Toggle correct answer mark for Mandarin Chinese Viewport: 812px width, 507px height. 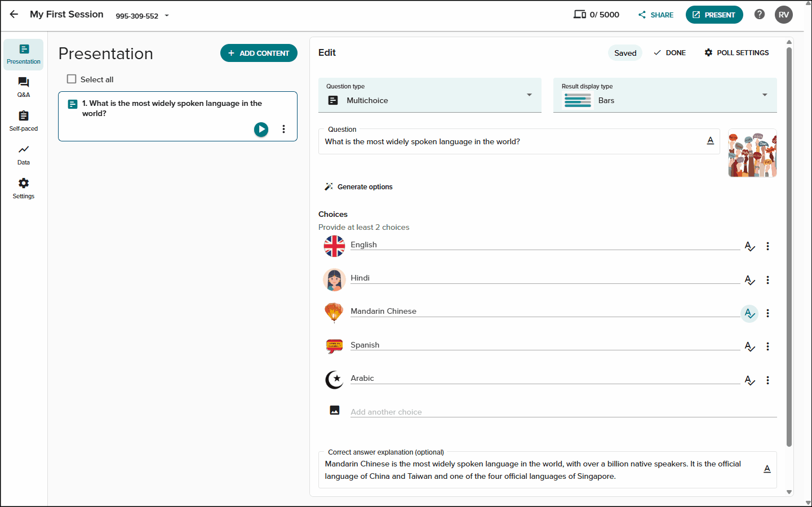click(x=749, y=313)
